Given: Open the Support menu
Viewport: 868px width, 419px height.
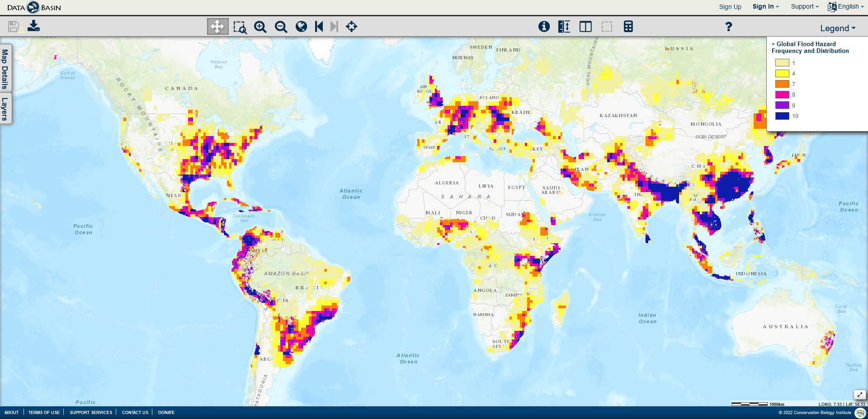Looking at the screenshot, I should click(x=804, y=7).
